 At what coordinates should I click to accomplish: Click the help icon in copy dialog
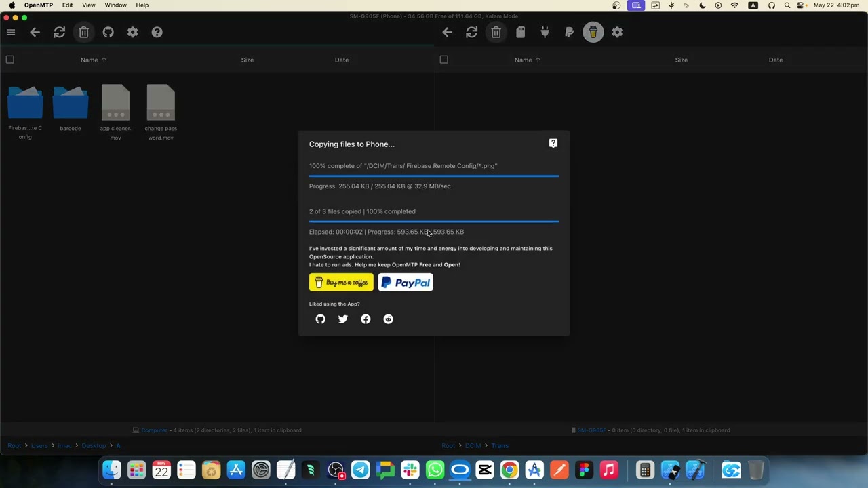[x=553, y=143]
